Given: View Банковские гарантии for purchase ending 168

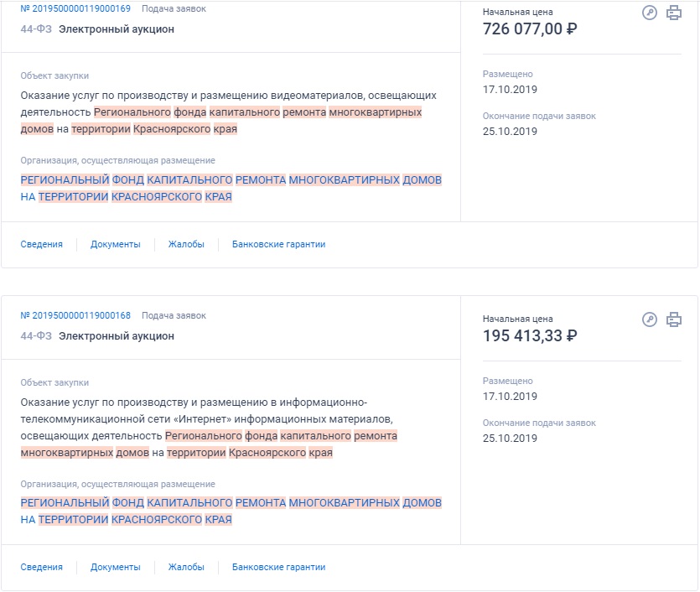Looking at the screenshot, I should 278,567.
